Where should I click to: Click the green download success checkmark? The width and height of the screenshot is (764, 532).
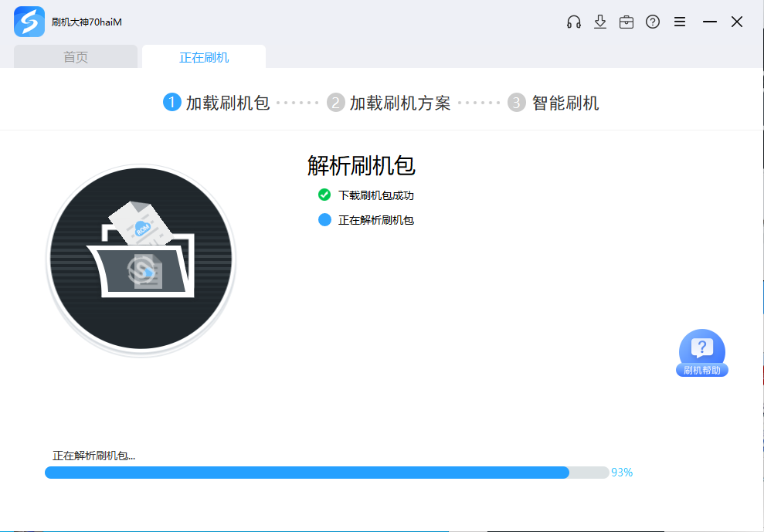tap(324, 195)
